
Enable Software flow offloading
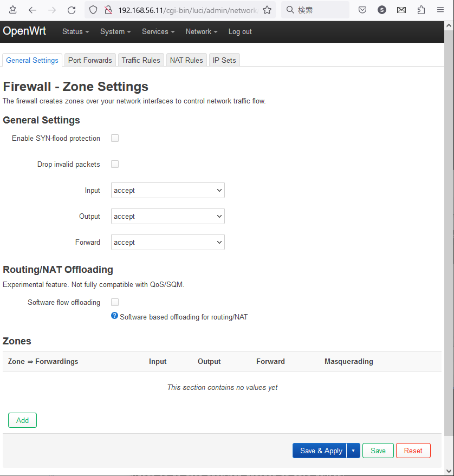click(114, 302)
